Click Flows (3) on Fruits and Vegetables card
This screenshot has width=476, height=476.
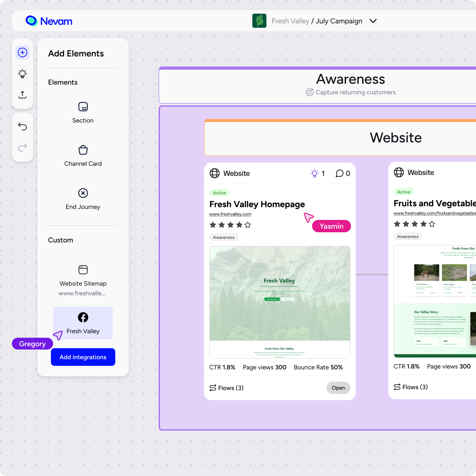pyautogui.click(x=411, y=387)
